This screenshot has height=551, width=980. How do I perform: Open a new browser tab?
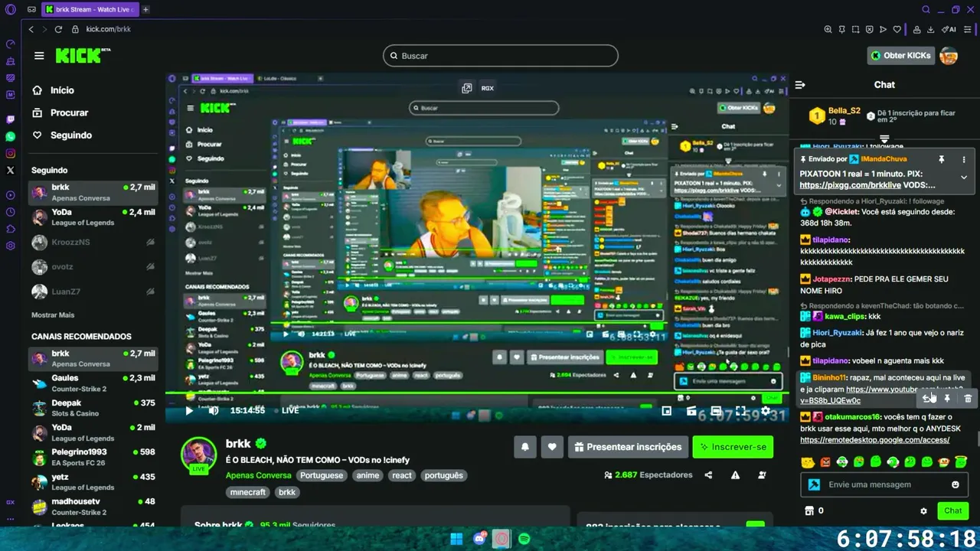145,9
